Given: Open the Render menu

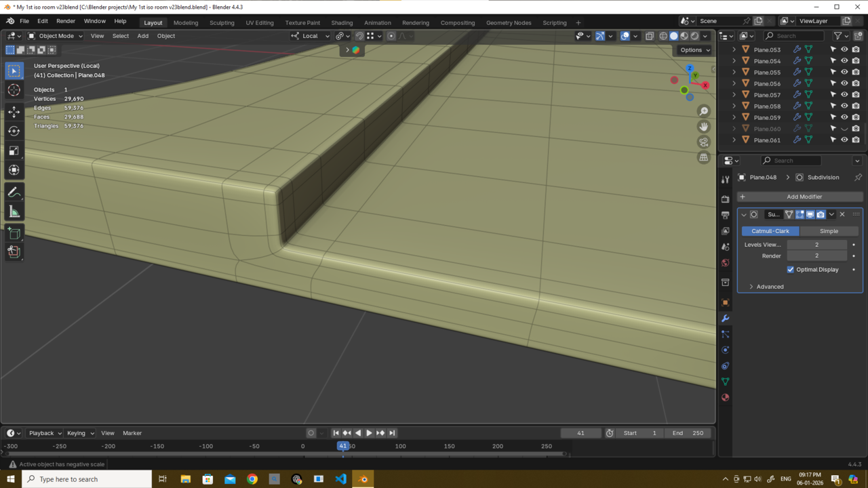Looking at the screenshot, I should click(x=66, y=21).
